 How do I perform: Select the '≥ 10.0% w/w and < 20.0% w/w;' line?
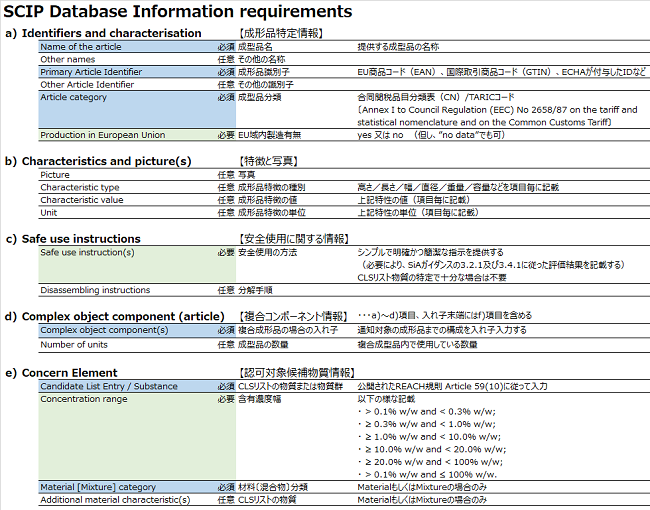pos(432,449)
